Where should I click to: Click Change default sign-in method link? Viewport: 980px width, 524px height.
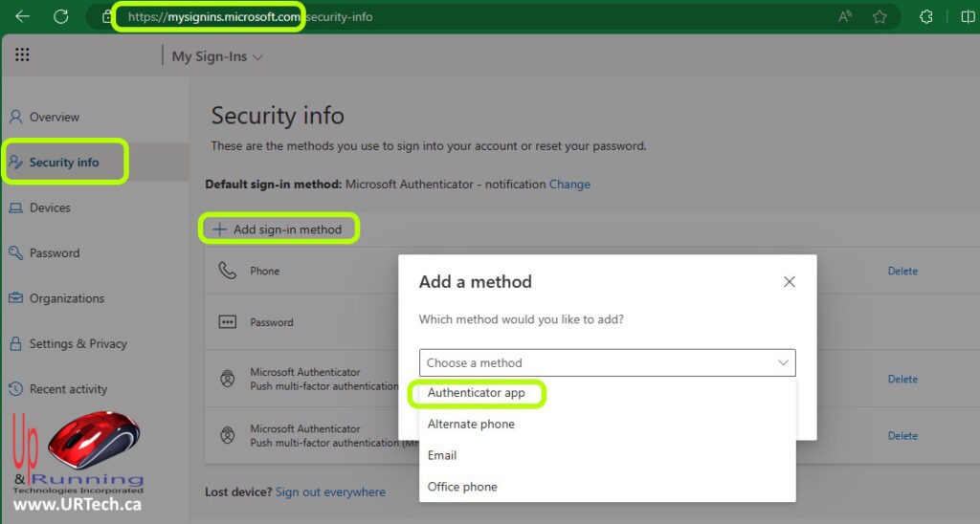pyautogui.click(x=569, y=184)
